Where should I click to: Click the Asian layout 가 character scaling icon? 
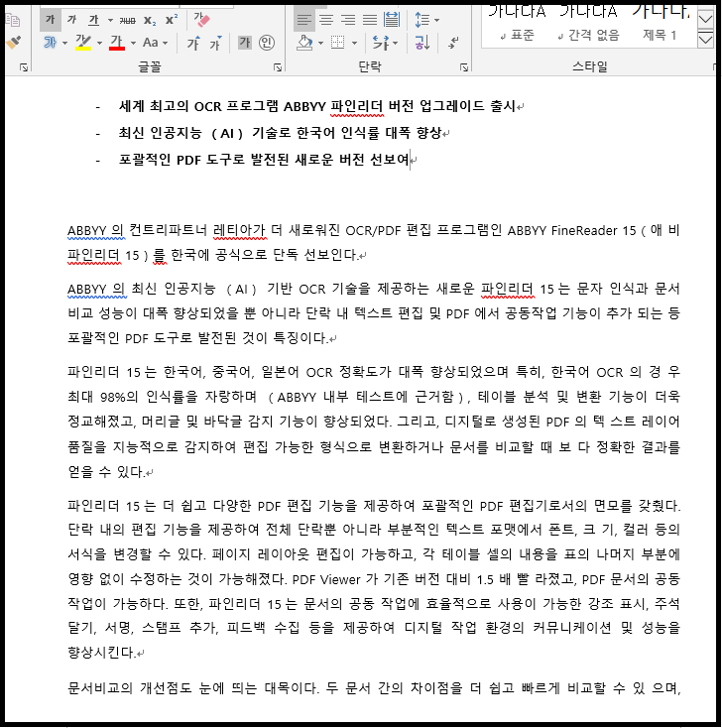(x=381, y=43)
